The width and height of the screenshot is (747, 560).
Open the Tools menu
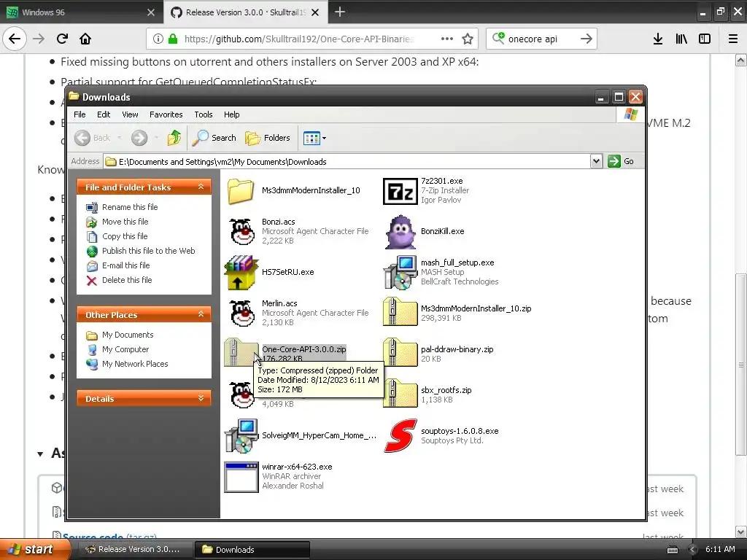pos(204,114)
